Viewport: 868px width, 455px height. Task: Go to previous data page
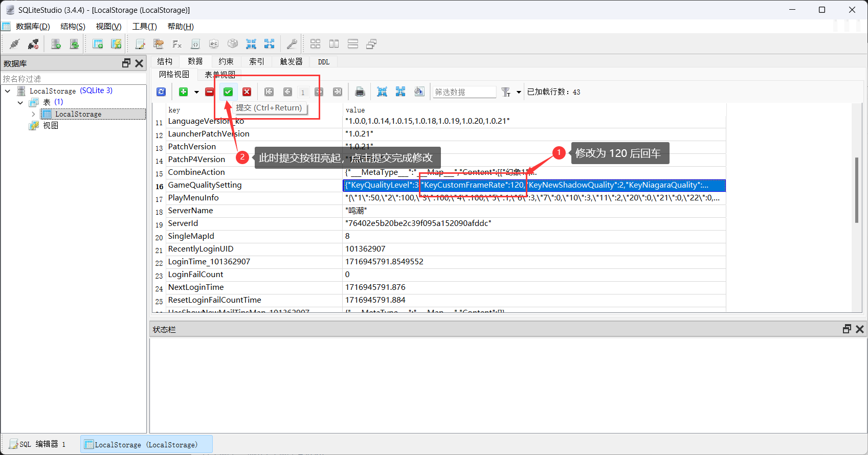[287, 92]
